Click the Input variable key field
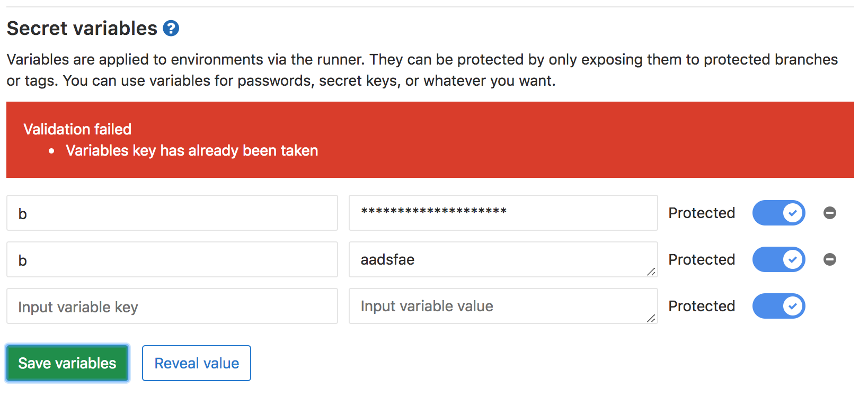The image size is (868, 397). click(x=172, y=306)
